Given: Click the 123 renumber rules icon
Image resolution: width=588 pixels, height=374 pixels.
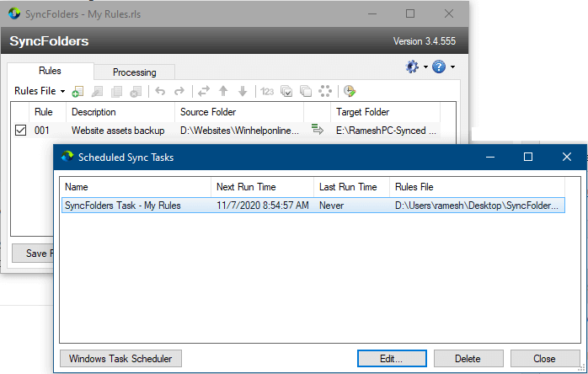Looking at the screenshot, I should 267,91.
